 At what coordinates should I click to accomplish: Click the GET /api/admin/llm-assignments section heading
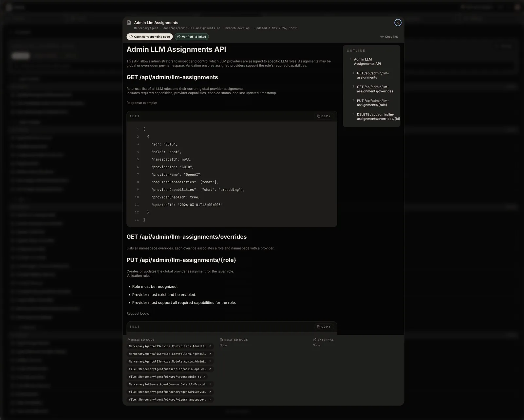coord(172,77)
